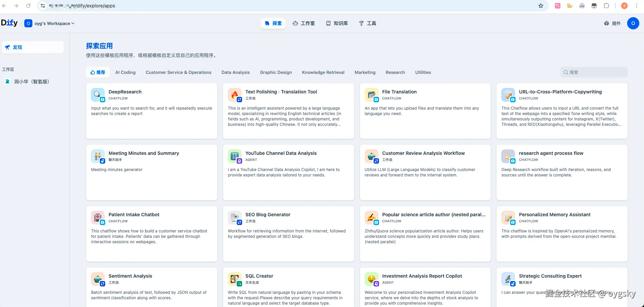Click the SEO Blog Generator icon
Viewport: 644px width, 307px height.
coord(235,218)
